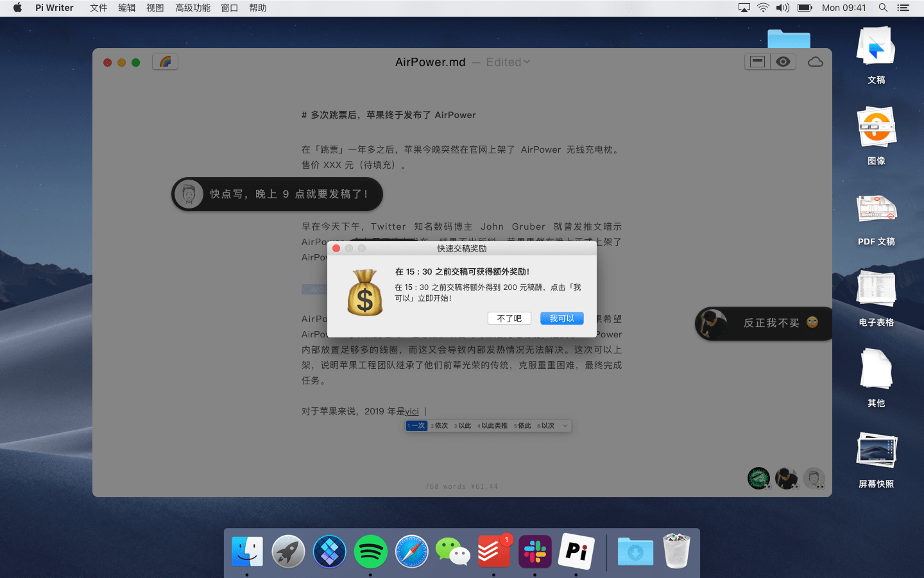924x578 pixels.
Task: Toggle the focus mode panel button
Action: (758, 62)
